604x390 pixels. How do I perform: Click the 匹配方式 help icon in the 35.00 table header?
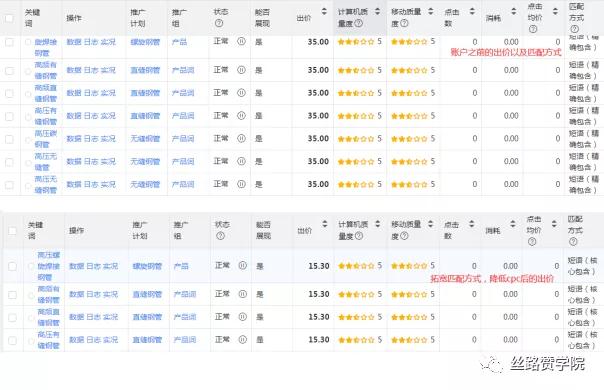(574, 29)
